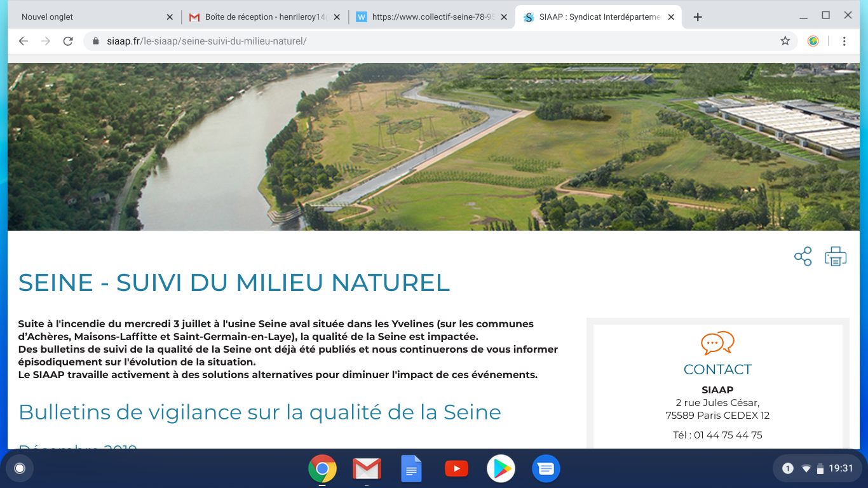Viewport: 868px width, 488px height.
Task: Click the print icon on the page
Action: tap(836, 257)
